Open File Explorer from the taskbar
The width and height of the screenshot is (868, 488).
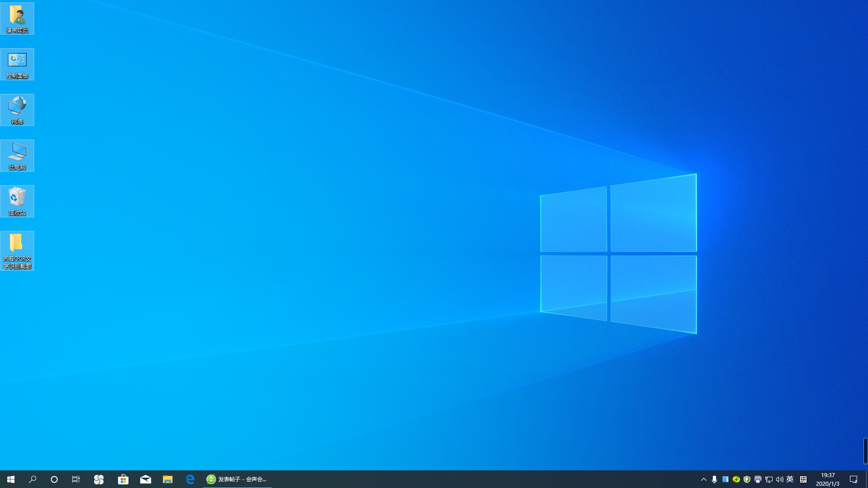168,479
